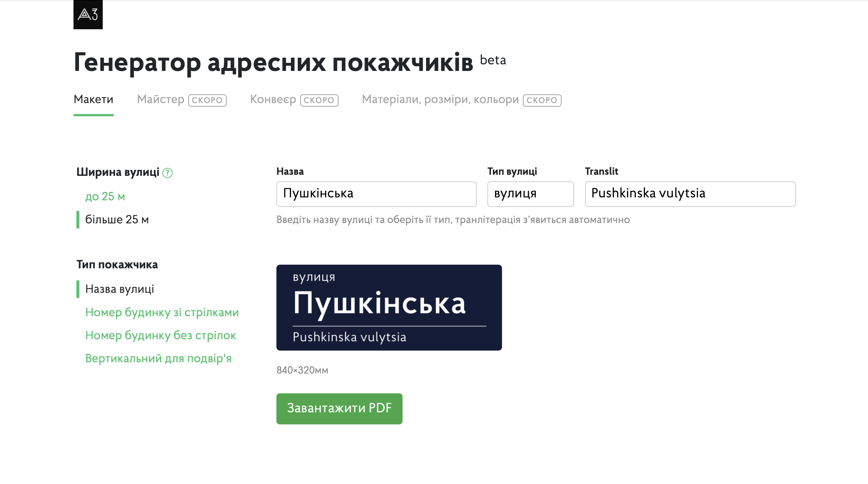Open the 'Майстер' tab
The image size is (868, 484).
point(160,99)
